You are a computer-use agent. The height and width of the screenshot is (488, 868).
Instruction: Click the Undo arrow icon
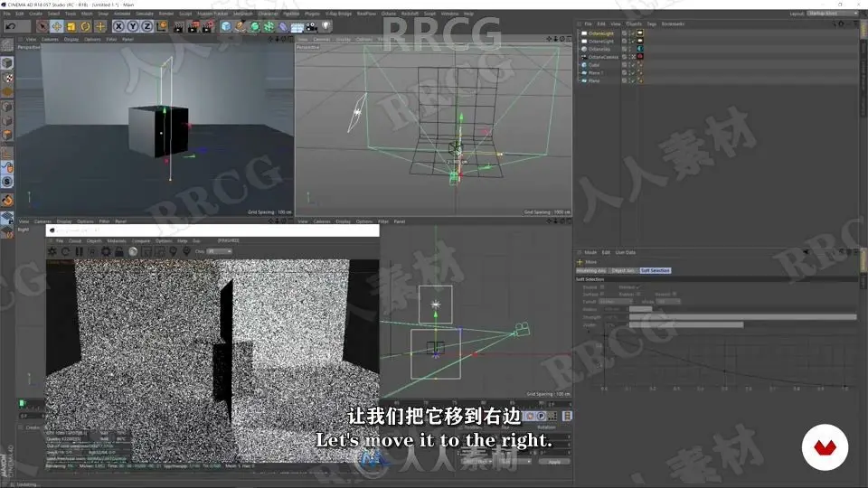coord(11,26)
